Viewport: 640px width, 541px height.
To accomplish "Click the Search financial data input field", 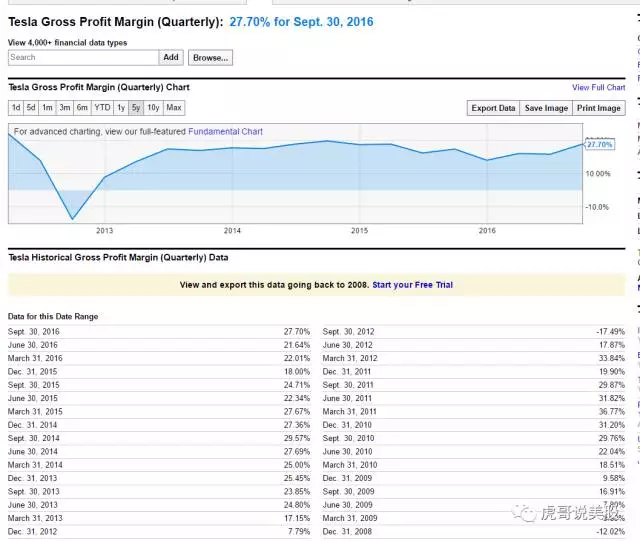I will 83,58.
